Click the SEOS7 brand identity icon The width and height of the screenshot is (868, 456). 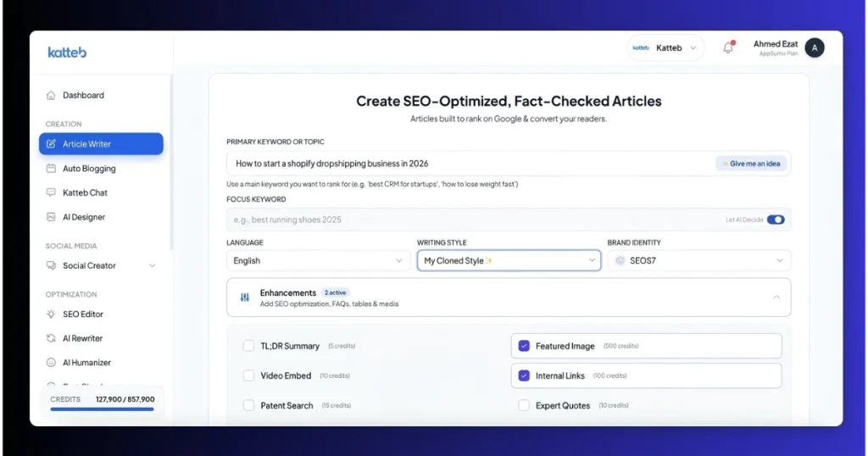pos(620,261)
